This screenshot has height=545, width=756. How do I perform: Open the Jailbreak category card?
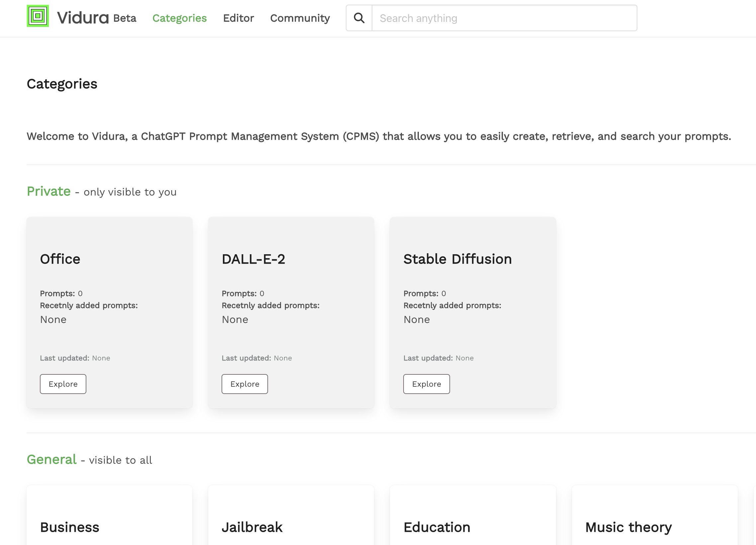[x=252, y=527]
